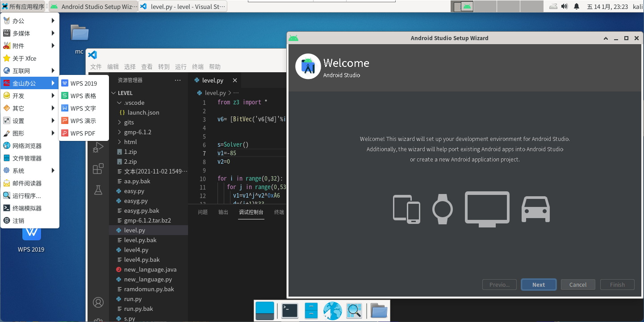
Task: Switch to the 输出 panel tab
Action: (x=223, y=212)
